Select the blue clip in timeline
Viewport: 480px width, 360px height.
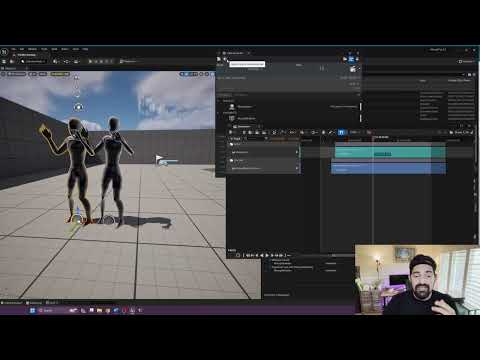[x=388, y=168]
